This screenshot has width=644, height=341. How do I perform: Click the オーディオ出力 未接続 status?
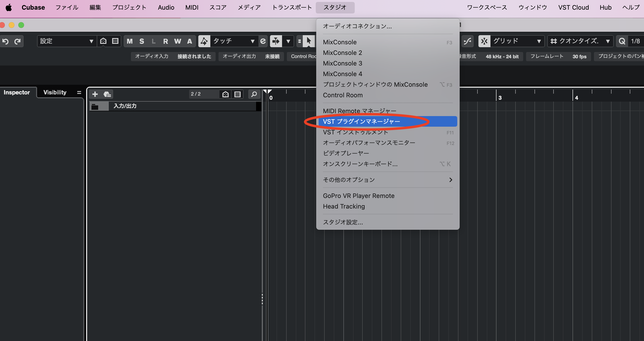pos(251,56)
